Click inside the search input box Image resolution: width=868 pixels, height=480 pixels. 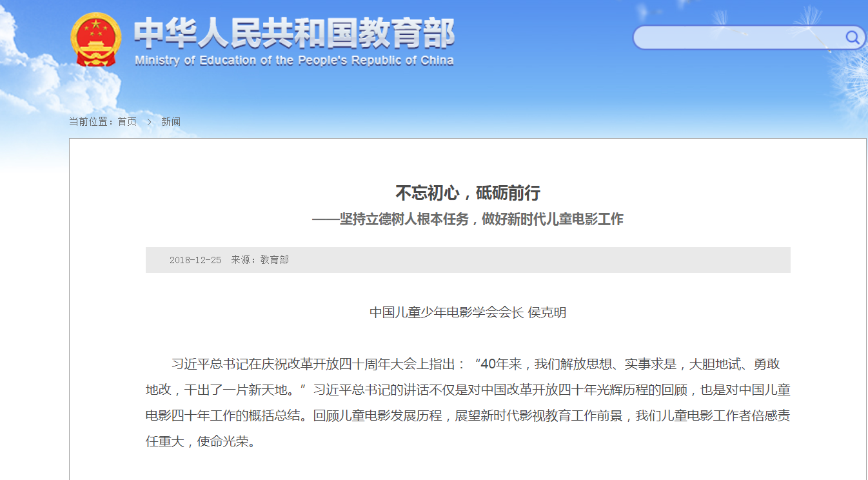(x=735, y=37)
